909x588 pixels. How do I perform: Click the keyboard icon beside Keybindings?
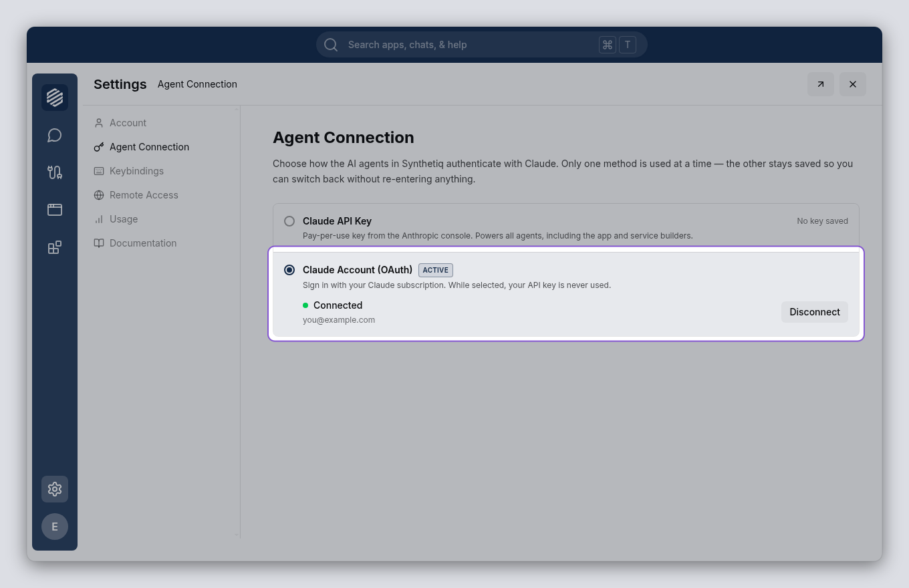pos(99,171)
